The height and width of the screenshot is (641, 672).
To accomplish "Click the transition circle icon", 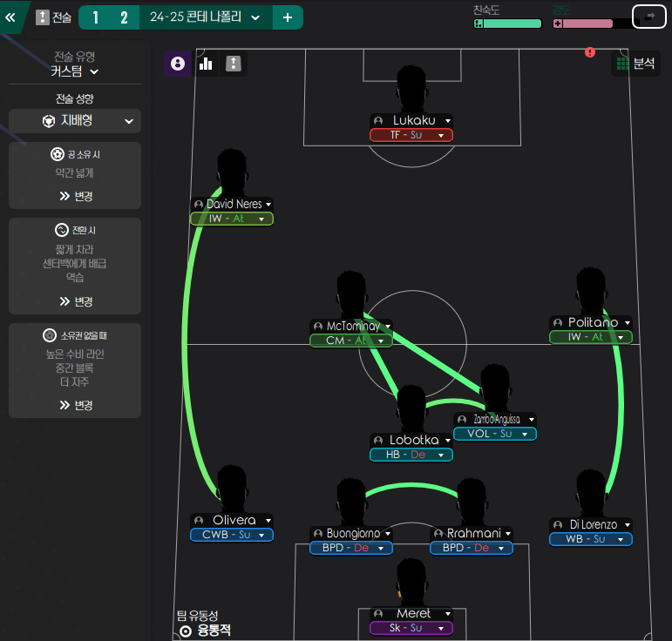I will point(62,230).
